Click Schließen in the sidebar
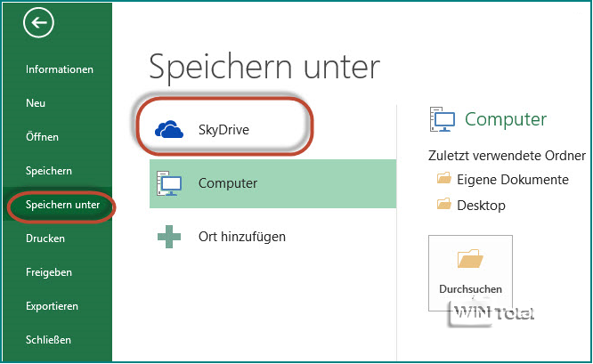593x364 pixels. 49,340
